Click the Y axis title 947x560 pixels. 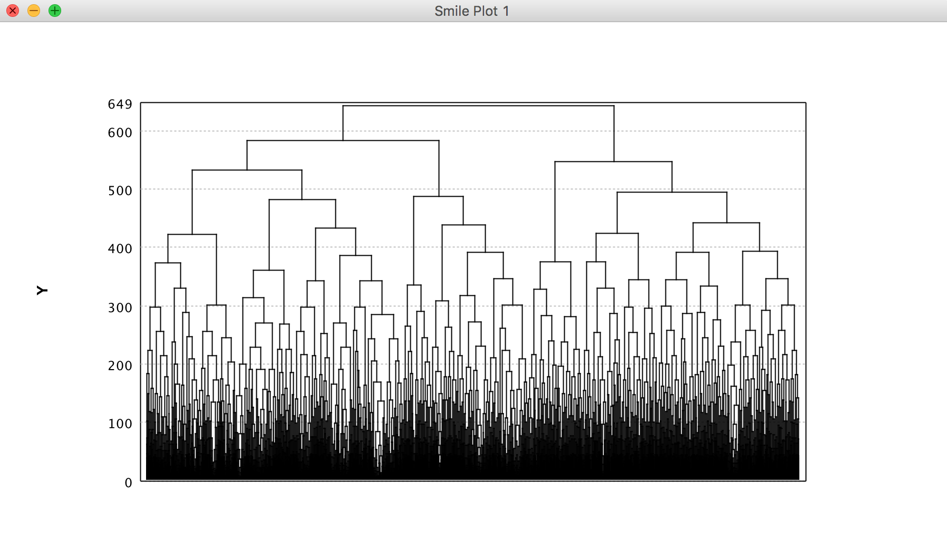pos(42,290)
